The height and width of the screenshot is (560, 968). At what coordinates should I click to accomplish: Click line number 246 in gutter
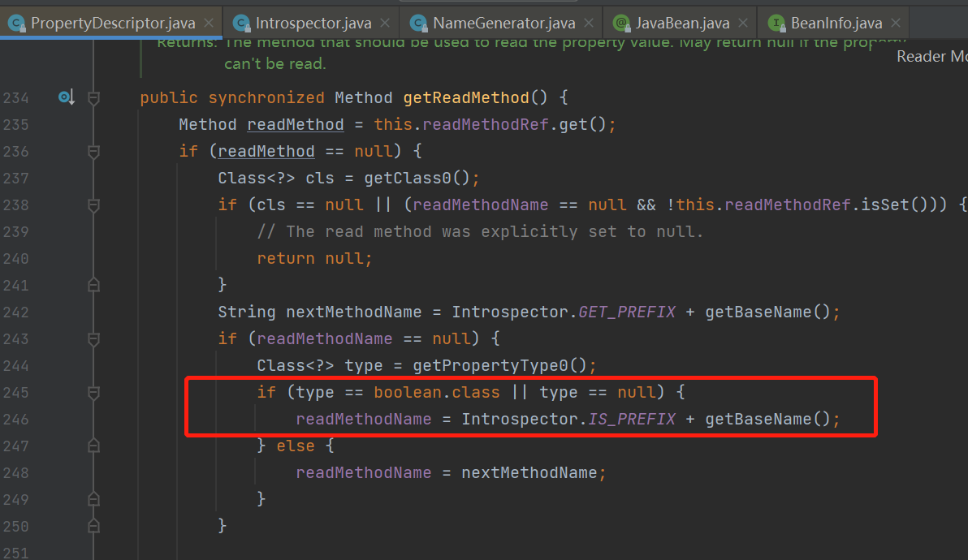[x=16, y=420]
